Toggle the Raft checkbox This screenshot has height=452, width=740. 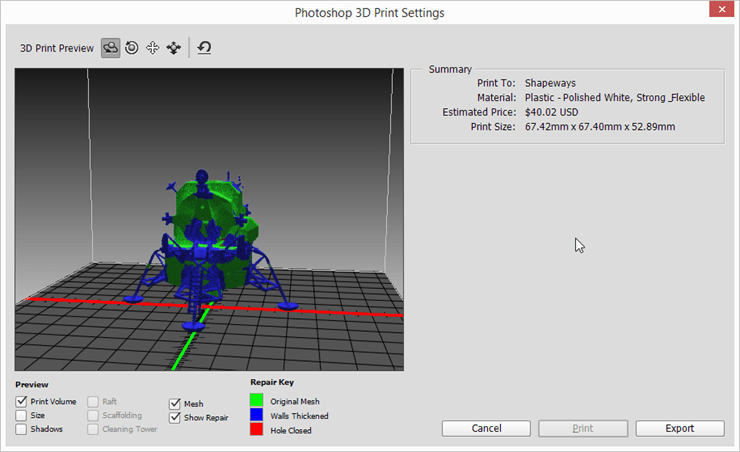coord(93,402)
